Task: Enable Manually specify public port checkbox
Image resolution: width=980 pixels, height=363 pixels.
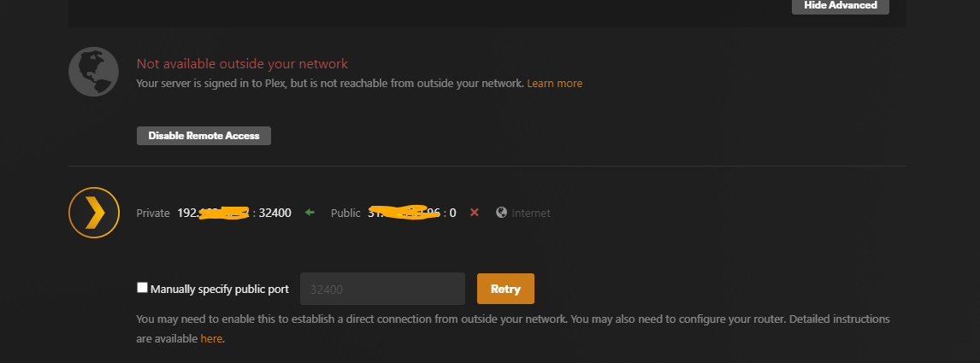Action: pos(143,288)
